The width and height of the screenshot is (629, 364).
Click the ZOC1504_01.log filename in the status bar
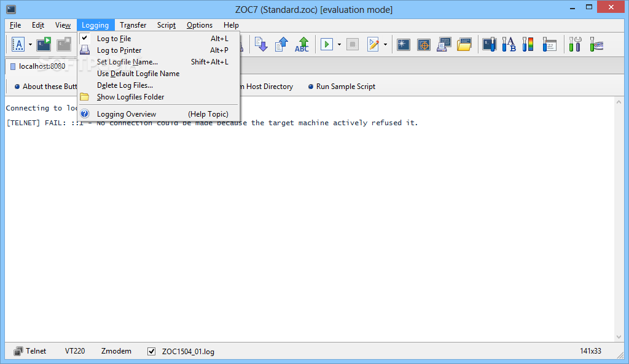tap(188, 352)
